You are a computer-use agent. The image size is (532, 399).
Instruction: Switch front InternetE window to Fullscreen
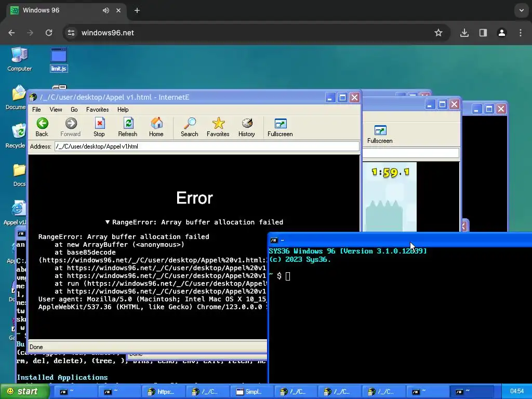[x=280, y=127]
